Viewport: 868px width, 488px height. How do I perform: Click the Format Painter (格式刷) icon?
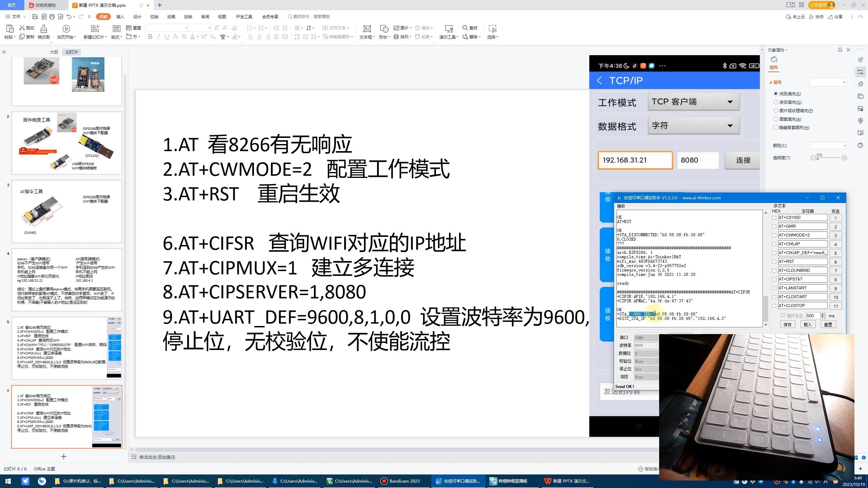(x=43, y=28)
